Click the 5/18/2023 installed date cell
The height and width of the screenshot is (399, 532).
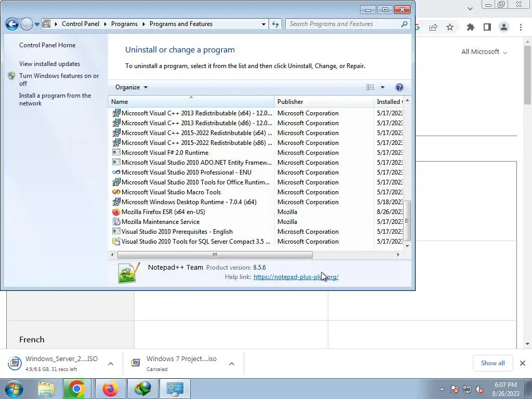click(x=390, y=202)
